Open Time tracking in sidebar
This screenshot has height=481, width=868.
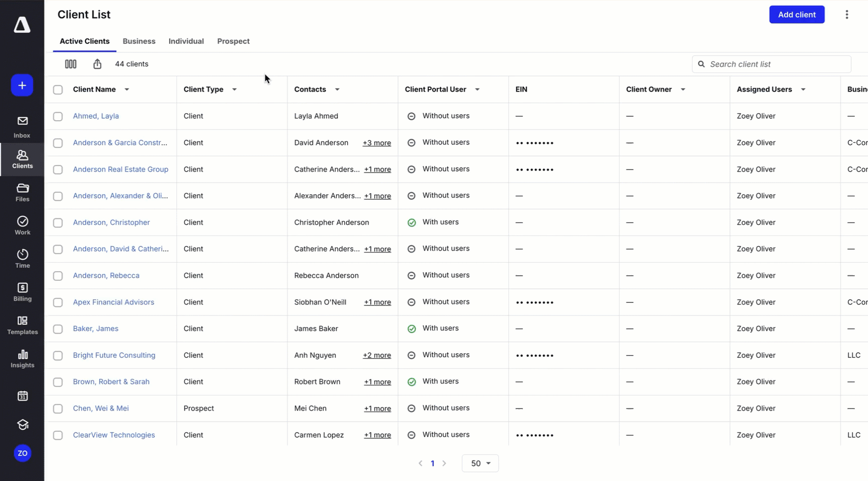(22, 259)
